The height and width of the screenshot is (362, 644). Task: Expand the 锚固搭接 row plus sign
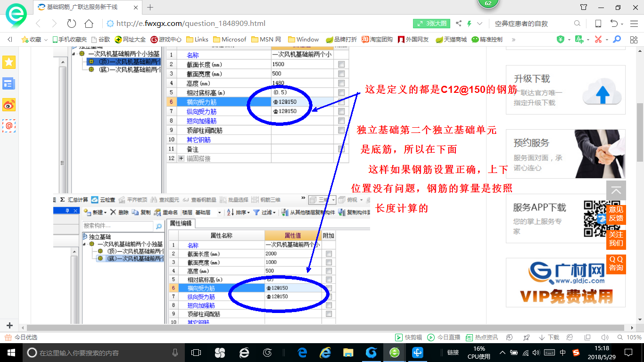tap(182, 158)
